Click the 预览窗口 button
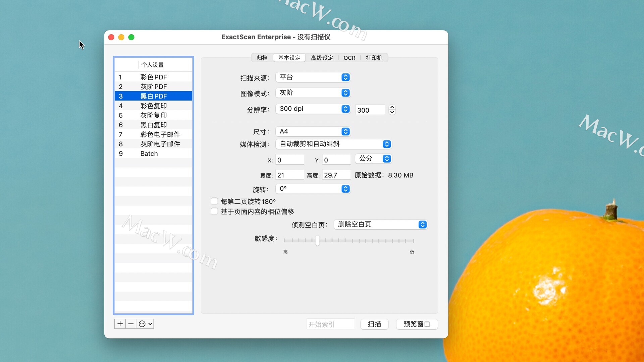This screenshot has height=362, width=644. [x=417, y=324]
